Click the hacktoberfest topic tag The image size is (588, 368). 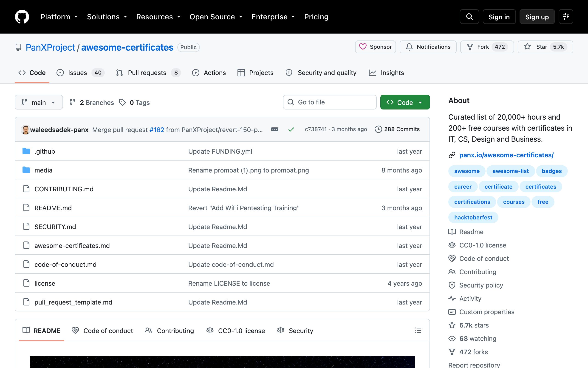[473, 217]
